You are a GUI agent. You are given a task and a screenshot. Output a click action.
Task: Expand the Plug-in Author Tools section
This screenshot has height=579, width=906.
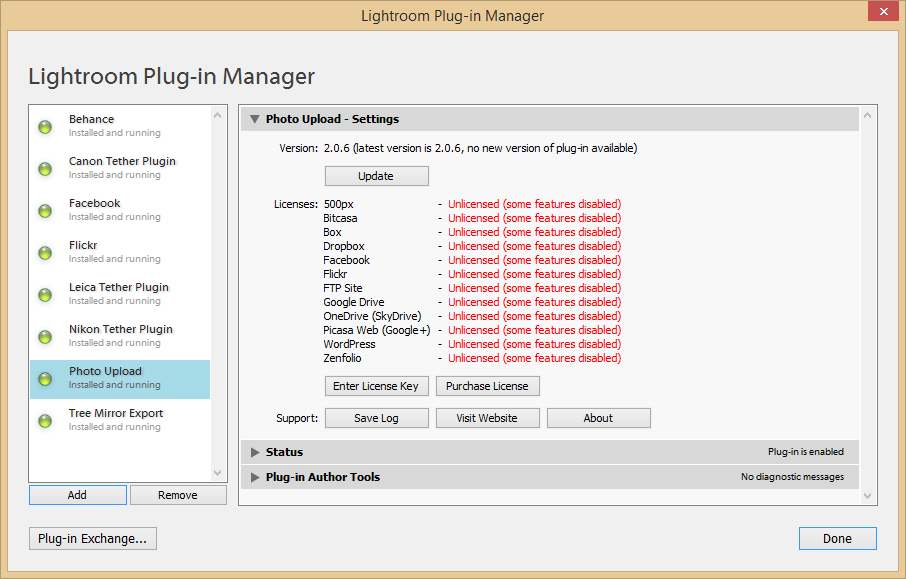[x=256, y=478]
